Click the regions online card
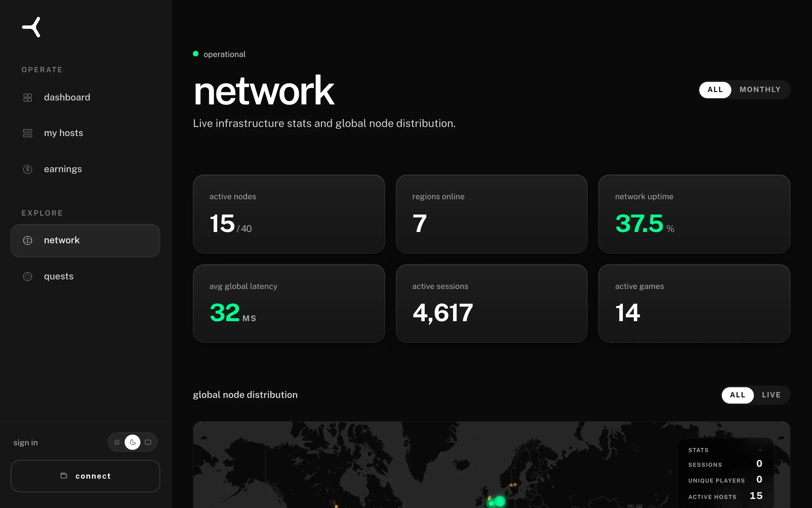Image resolution: width=812 pixels, height=508 pixels. 491,214
